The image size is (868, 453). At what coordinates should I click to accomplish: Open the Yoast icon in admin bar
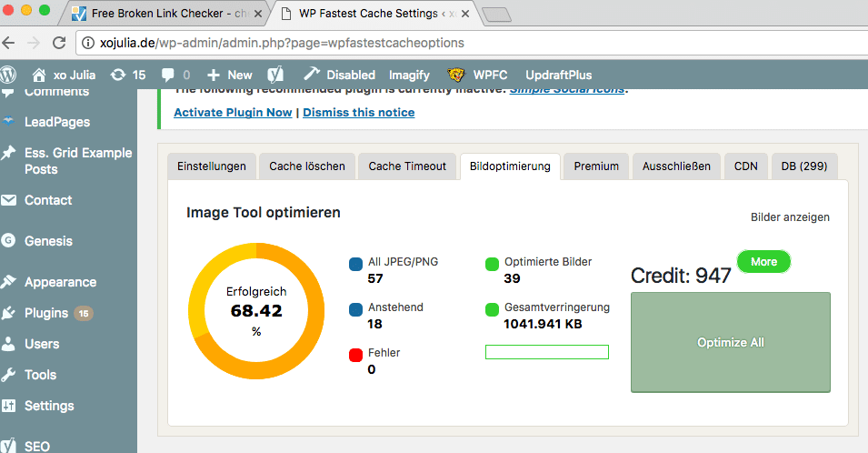coord(275,75)
